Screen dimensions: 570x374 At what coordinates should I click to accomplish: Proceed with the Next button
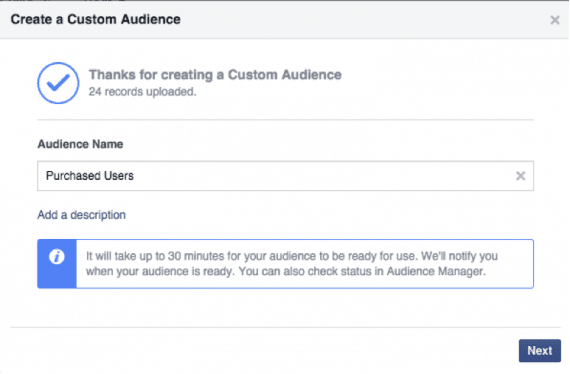pos(539,351)
